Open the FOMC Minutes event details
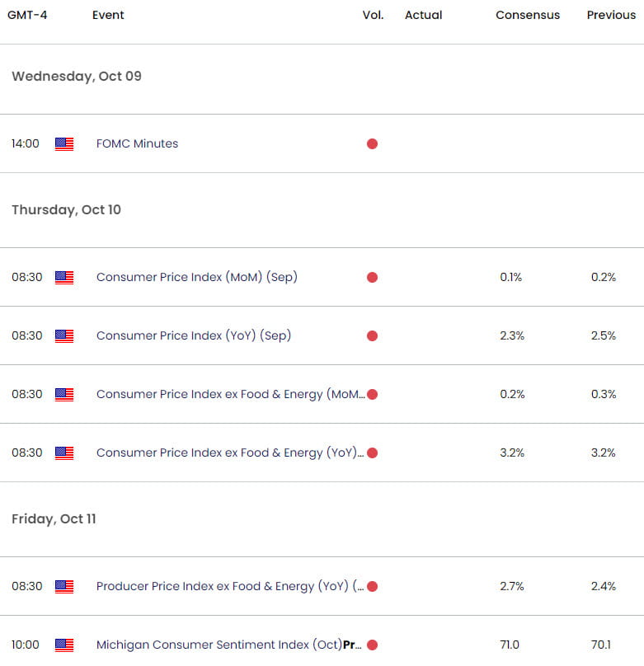The image size is (644, 666). (x=137, y=143)
